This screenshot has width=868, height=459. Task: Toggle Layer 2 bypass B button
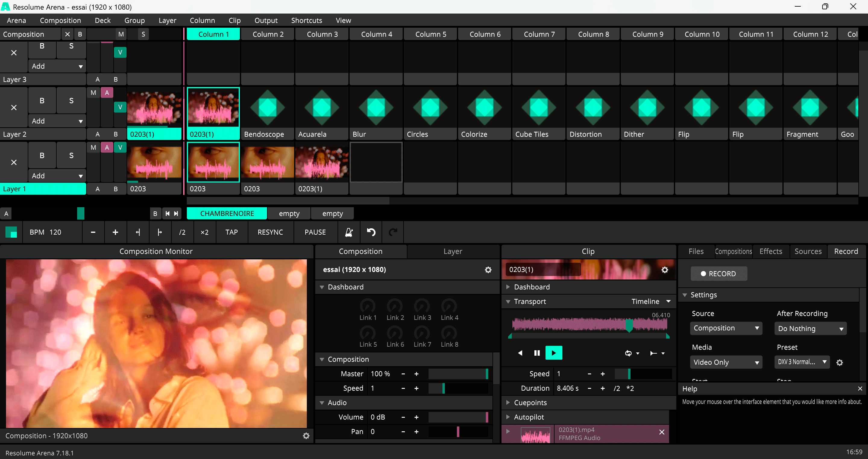(42, 101)
